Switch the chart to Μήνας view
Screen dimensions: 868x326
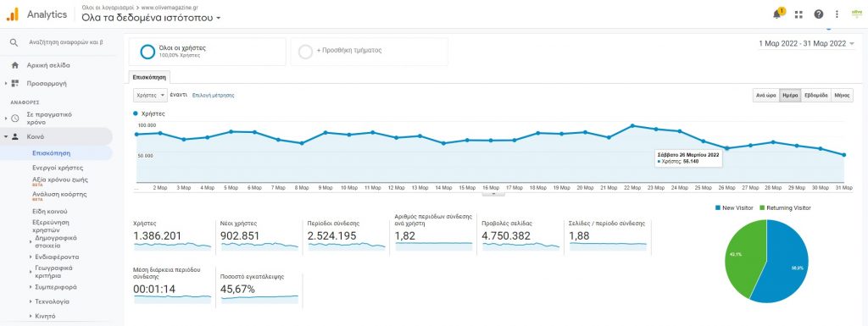click(x=842, y=95)
